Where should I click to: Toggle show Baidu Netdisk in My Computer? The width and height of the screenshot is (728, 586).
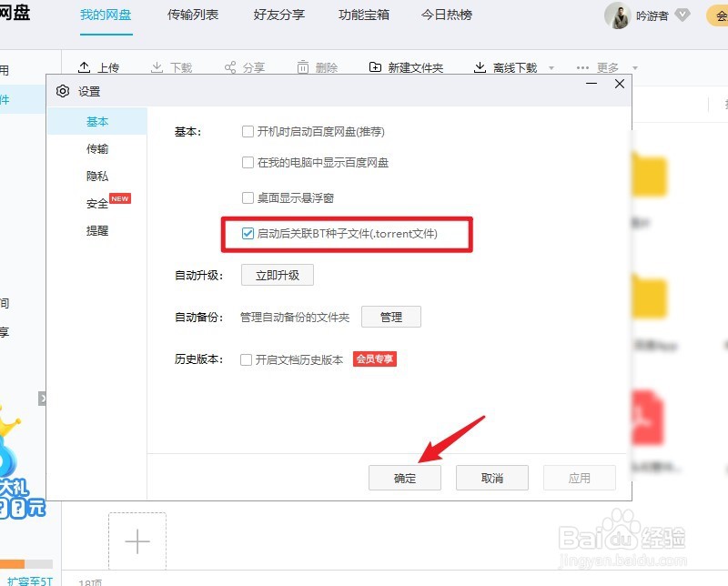(x=248, y=163)
